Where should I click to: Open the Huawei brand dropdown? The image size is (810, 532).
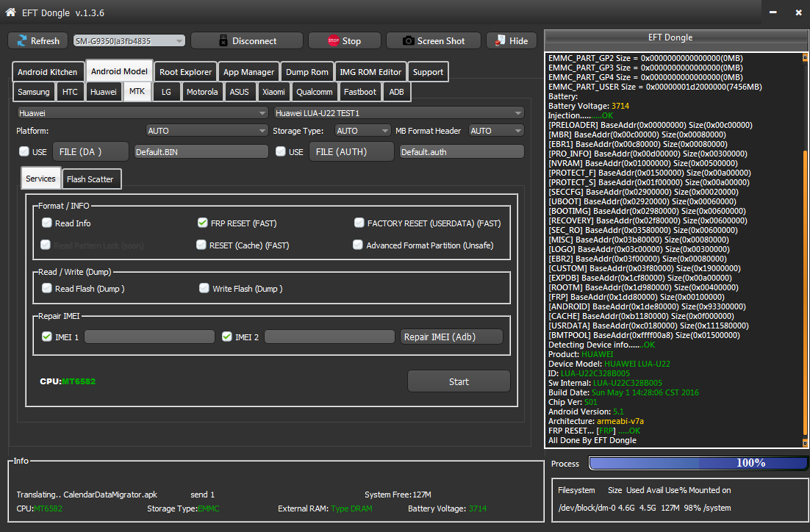(142, 112)
